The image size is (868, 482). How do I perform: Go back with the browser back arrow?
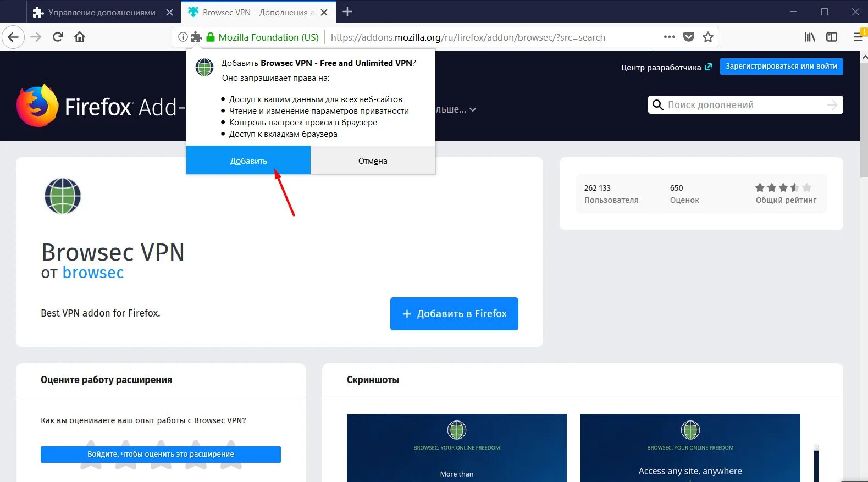[13, 37]
